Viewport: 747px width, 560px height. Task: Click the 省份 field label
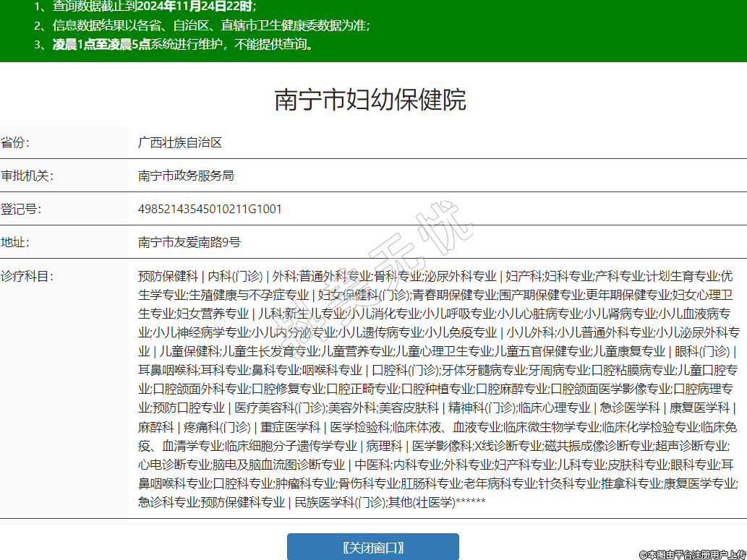coord(15,142)
